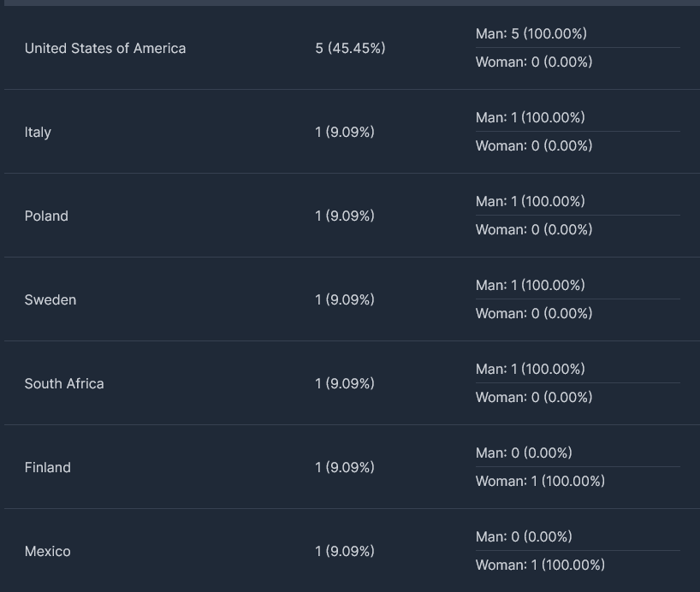700x592 pixels.
Task: Click Mexico's "Woman: 1 (100.00%)" entry
Action: (x=540, y=565)
